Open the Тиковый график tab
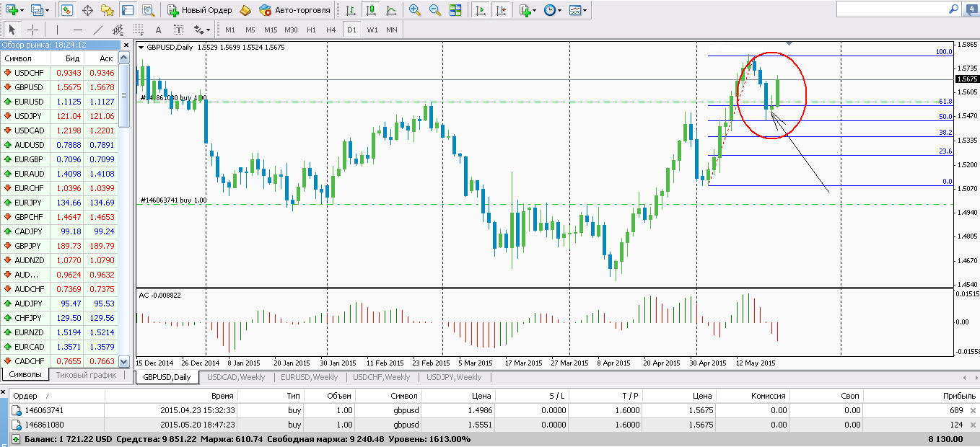Image resolution: width=980 pixels, height=447 pixels. click(86, 374)
